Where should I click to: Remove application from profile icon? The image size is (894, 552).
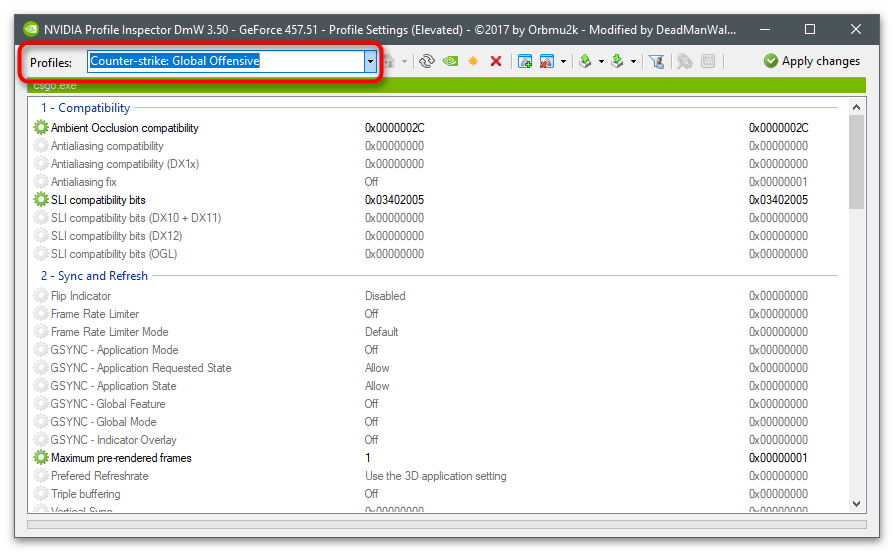click(547, 61)
